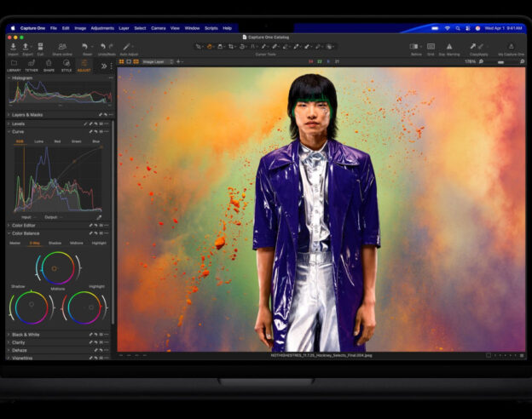Image resolution: width=532 pixels, height=419 pixels.
Task: Click the Highlight color wheel
Action: pos(84,307)
